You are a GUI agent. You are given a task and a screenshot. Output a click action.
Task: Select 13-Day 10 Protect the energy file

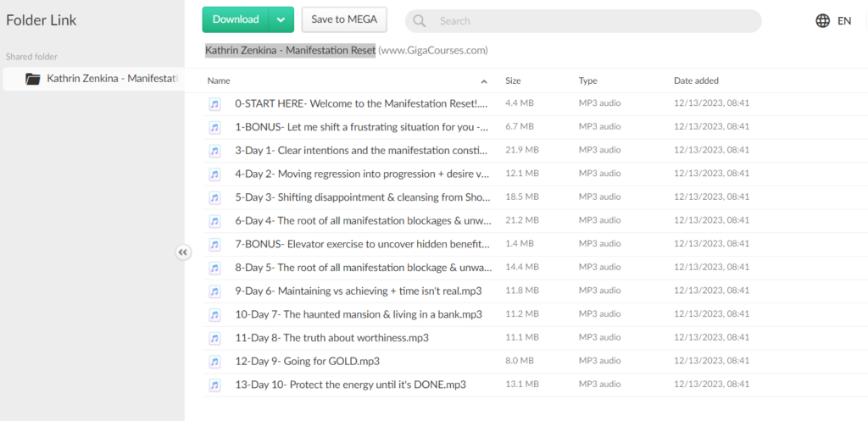350,385
